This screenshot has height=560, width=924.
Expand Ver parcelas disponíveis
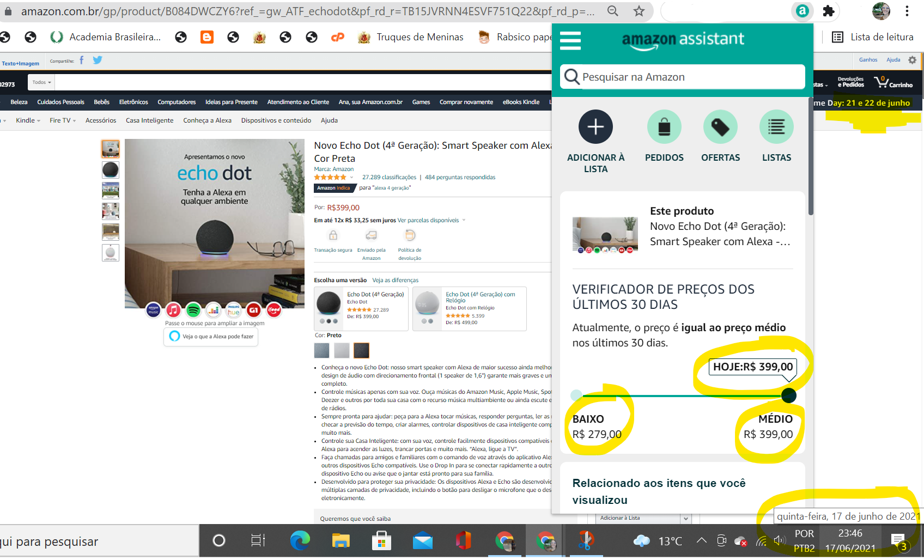coord(431,220)
